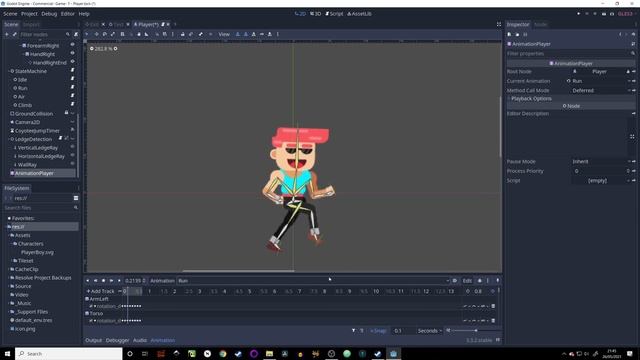The width and height of the screenshot is (640, 360).
Task: Toggle visibility of HandRightEnd node
Action: pos(72,62)
